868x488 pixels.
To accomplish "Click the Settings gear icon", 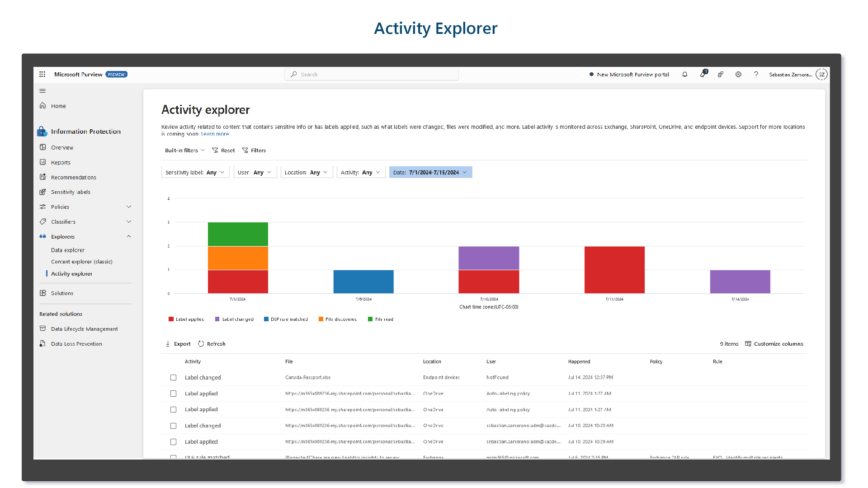I will [x=737, y=74].
